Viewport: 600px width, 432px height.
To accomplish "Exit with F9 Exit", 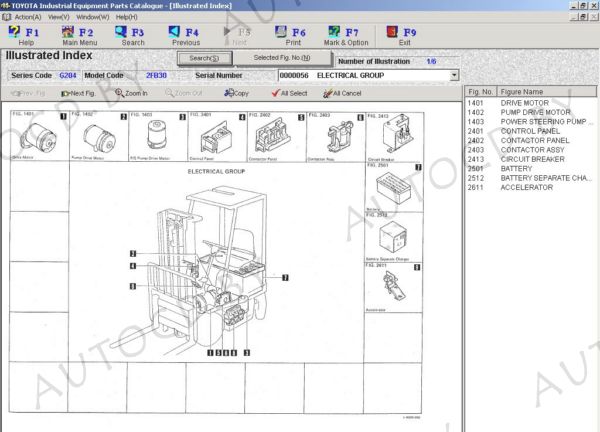I will [x=402, y=36].
